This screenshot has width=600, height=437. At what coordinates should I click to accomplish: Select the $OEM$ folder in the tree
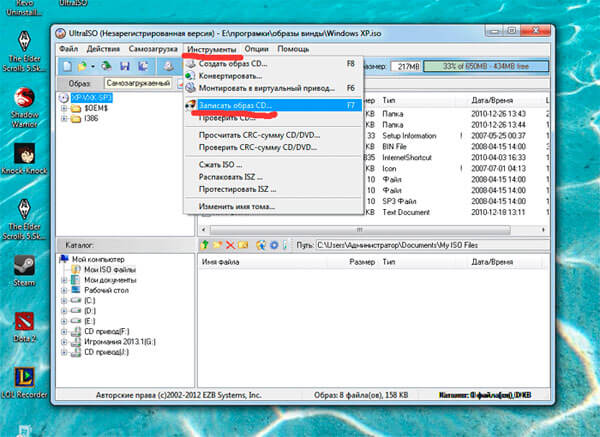tap(96, 108)
